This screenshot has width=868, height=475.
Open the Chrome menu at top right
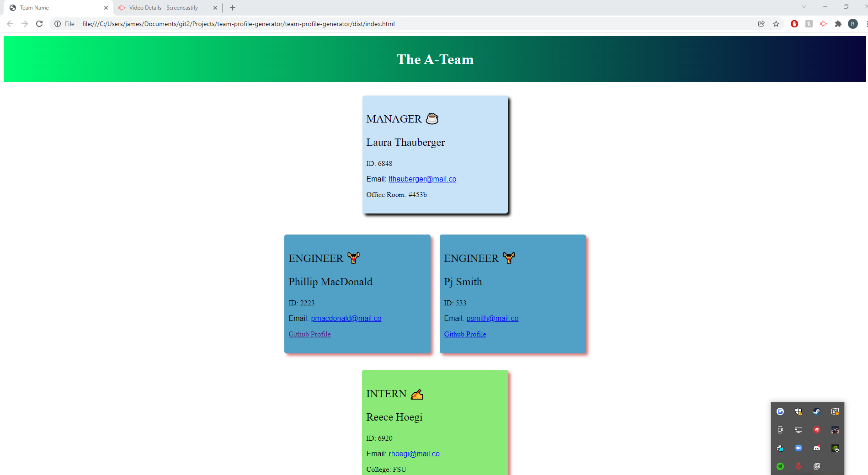coord(865,24)
